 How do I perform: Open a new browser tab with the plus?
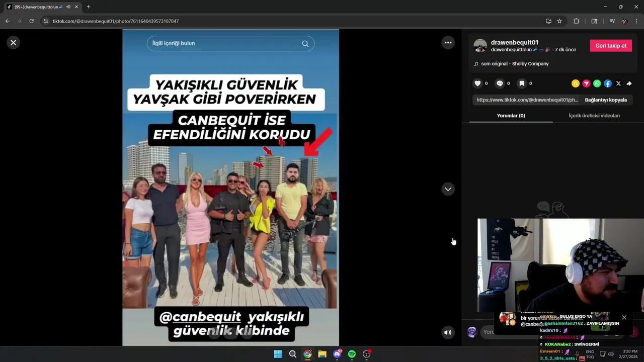click(89, 7)
